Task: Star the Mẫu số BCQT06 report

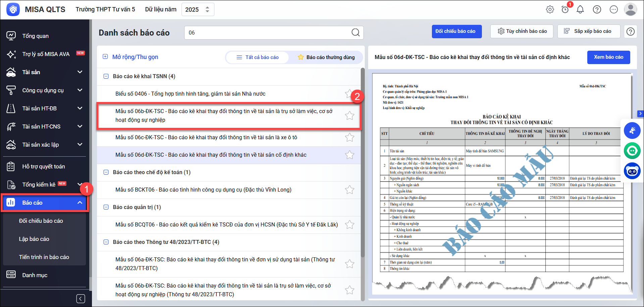Action: tap(350, 224)
